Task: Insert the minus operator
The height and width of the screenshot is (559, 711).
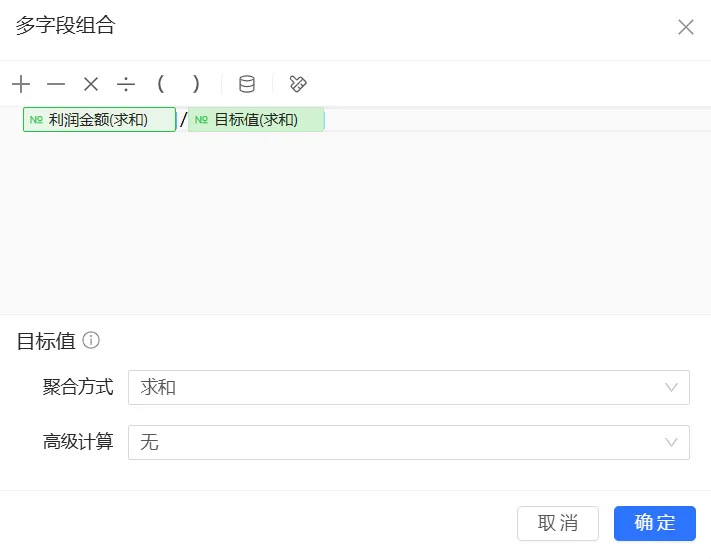Action: (56, 84)
